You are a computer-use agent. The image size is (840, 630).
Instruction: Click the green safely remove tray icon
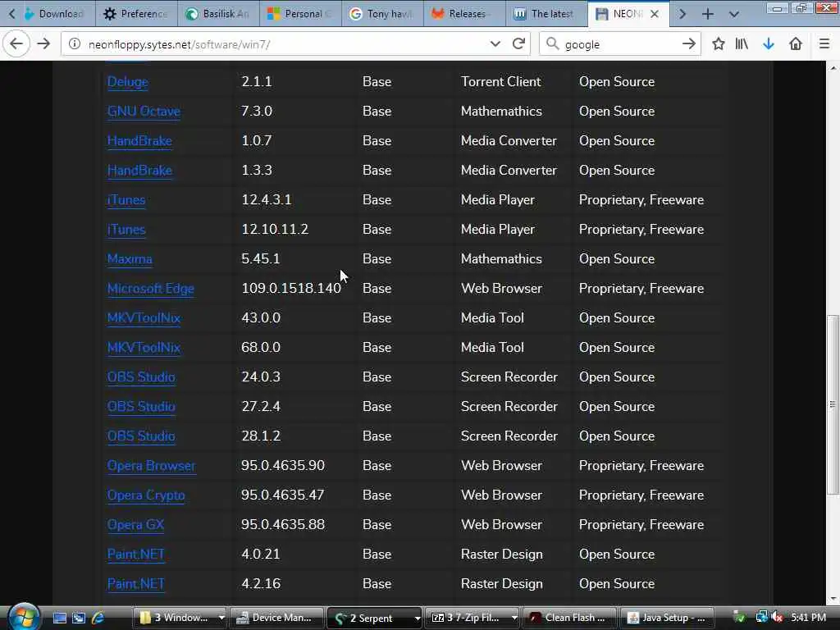coord(739,618)
